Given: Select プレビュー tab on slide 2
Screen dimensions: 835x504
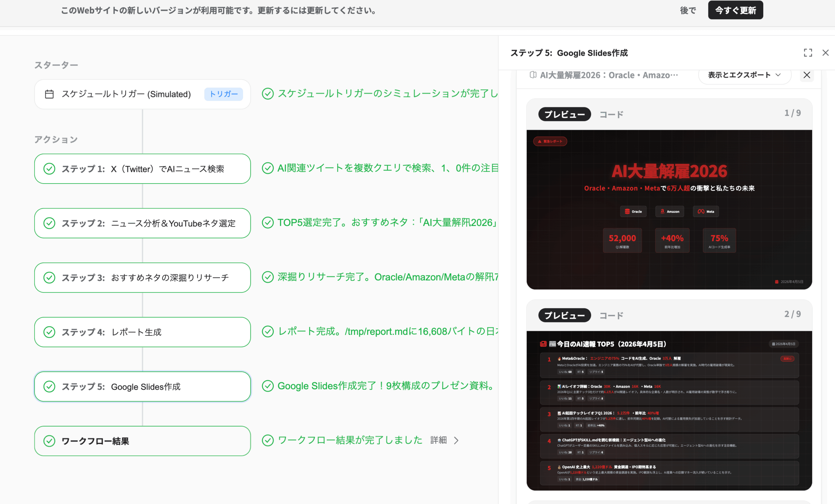Looking at the screenshot, I should [564, 316].
